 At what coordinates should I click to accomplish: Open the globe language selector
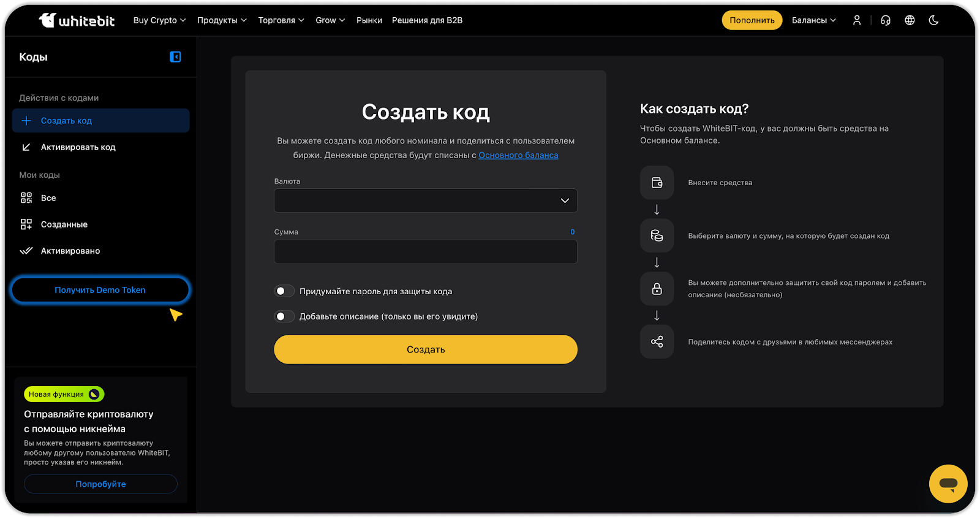point(910,20)
